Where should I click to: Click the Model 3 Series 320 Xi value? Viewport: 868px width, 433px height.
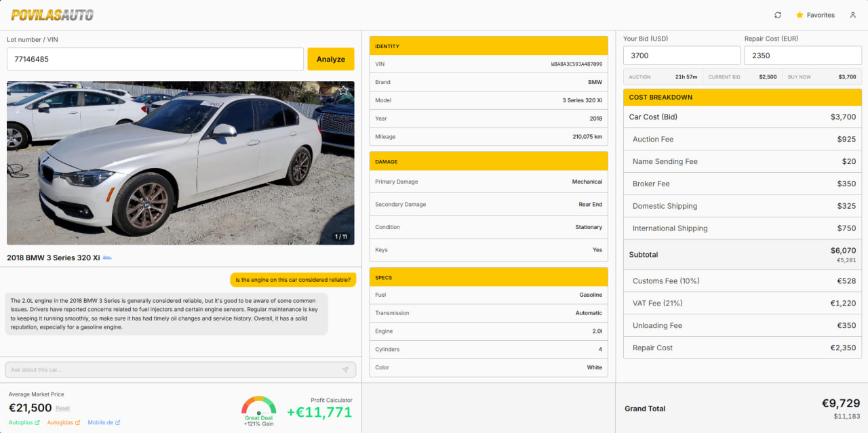tap(583, 100)
